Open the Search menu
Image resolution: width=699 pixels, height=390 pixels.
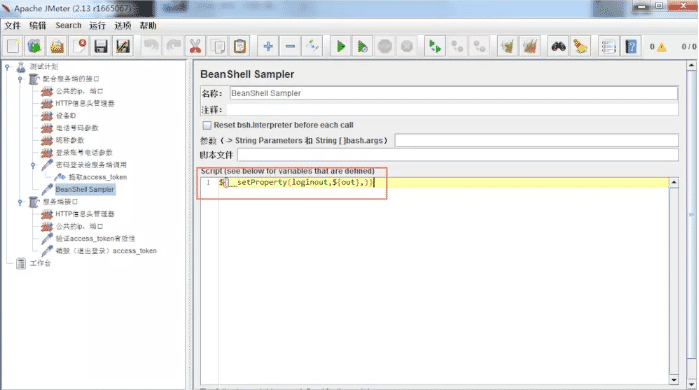(x=68, y=25)
